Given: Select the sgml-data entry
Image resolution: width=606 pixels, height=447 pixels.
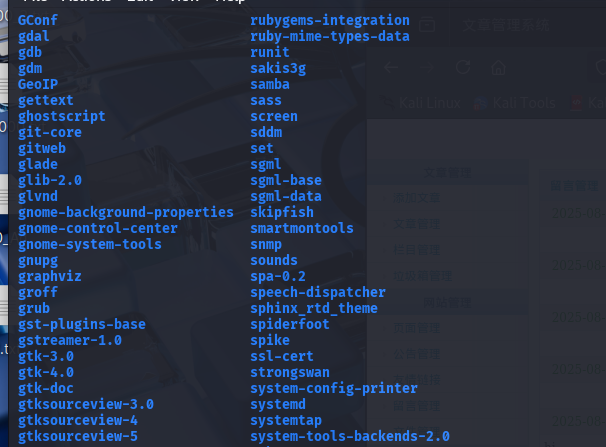Looking at the screenshot, I should pyautogui.click(x=286, y=197).
